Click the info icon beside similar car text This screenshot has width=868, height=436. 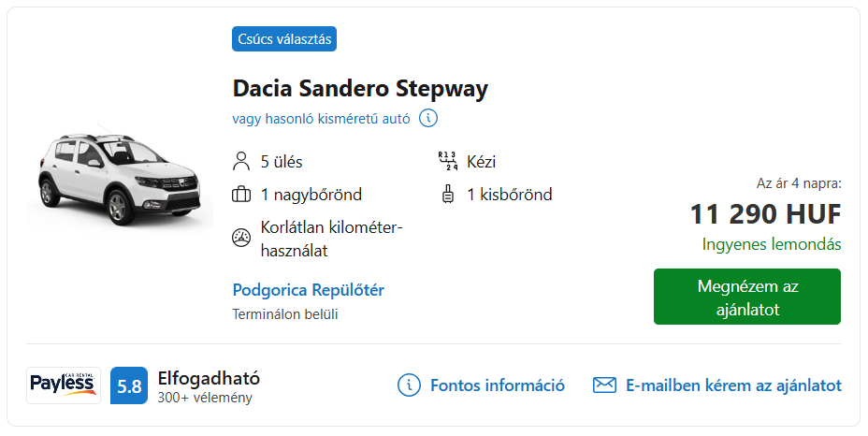427,118
